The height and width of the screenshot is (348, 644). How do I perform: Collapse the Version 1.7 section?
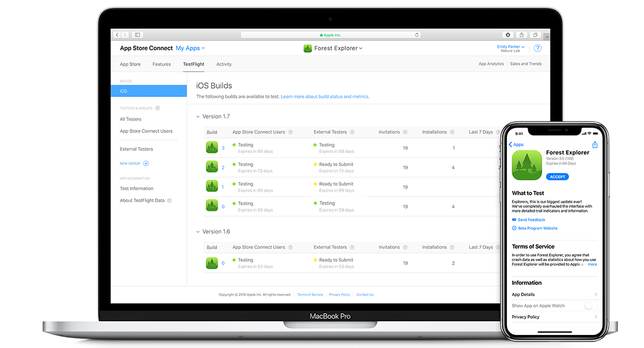(198, 117)
